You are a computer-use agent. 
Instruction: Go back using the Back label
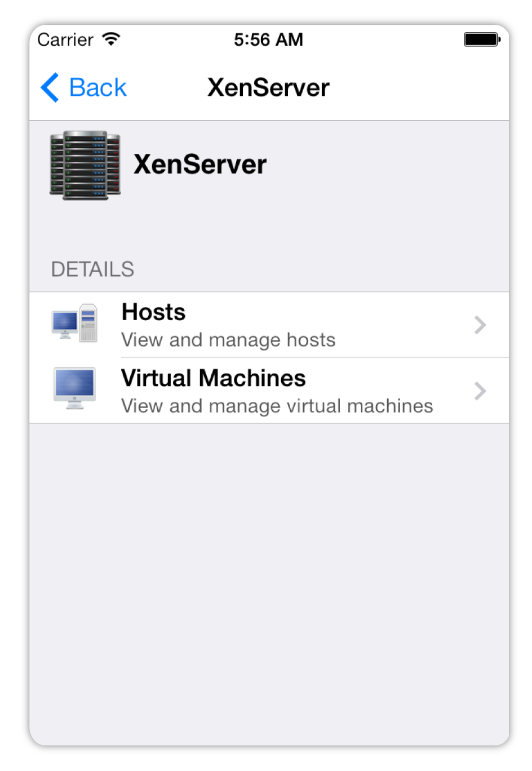coord(97,87)
